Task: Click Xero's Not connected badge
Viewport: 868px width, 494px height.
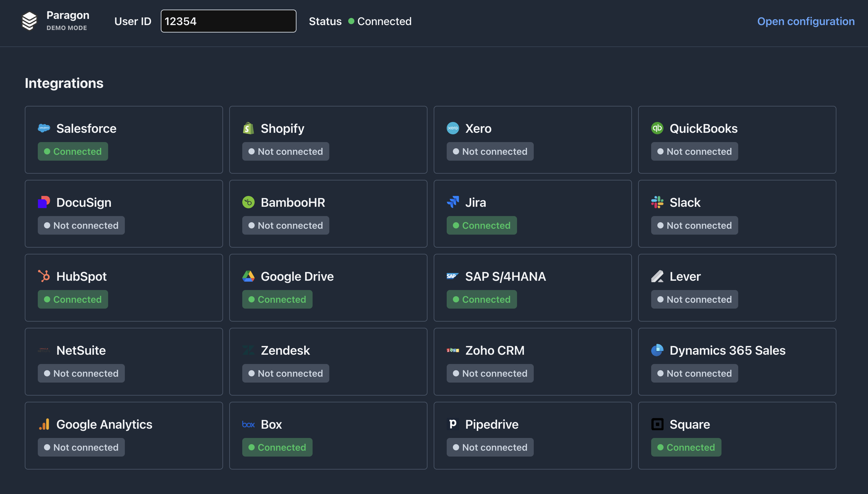Action: pyautogui.click(x=490, y=151)
